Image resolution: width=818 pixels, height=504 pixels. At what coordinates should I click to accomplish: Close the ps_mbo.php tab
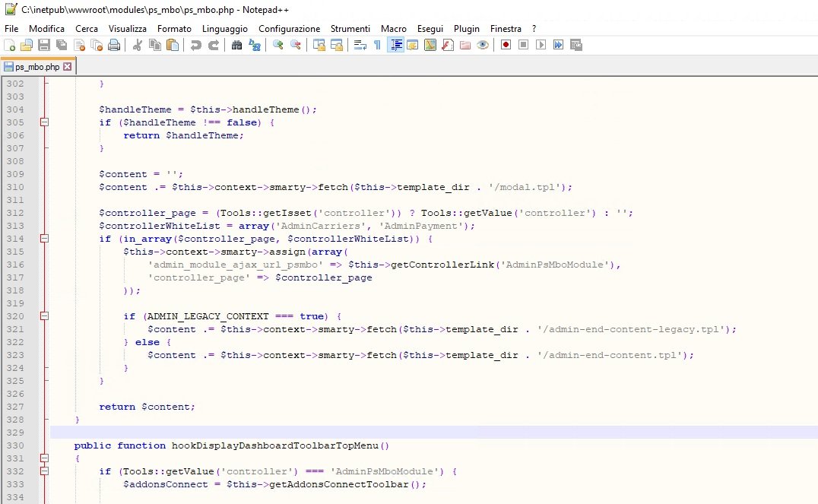[67, 67]
